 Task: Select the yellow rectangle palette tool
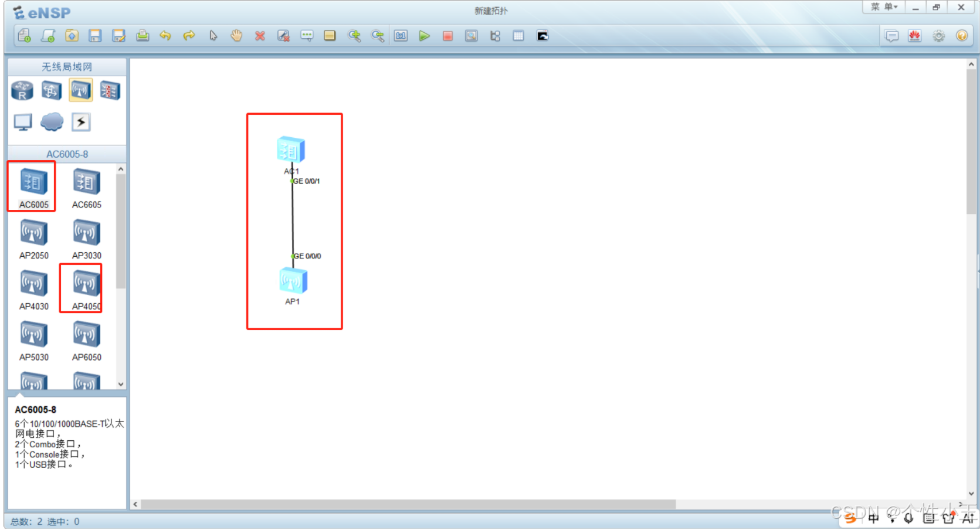coord(330,36)
